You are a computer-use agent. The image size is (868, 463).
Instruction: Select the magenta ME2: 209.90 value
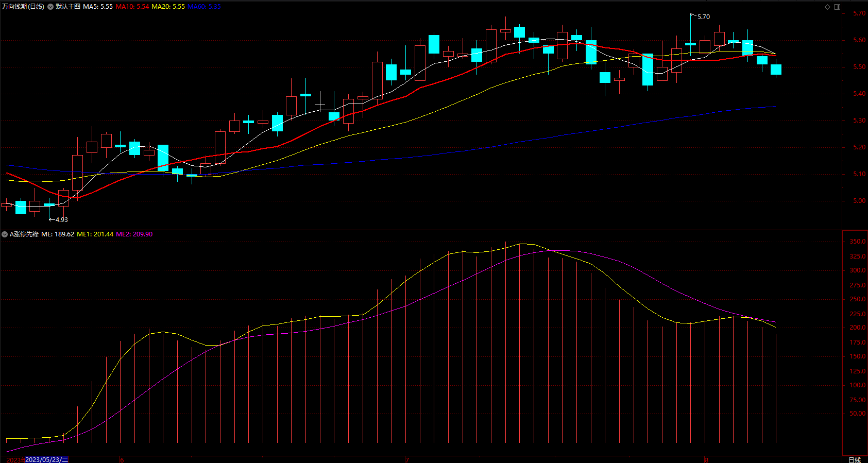point(134,234)
